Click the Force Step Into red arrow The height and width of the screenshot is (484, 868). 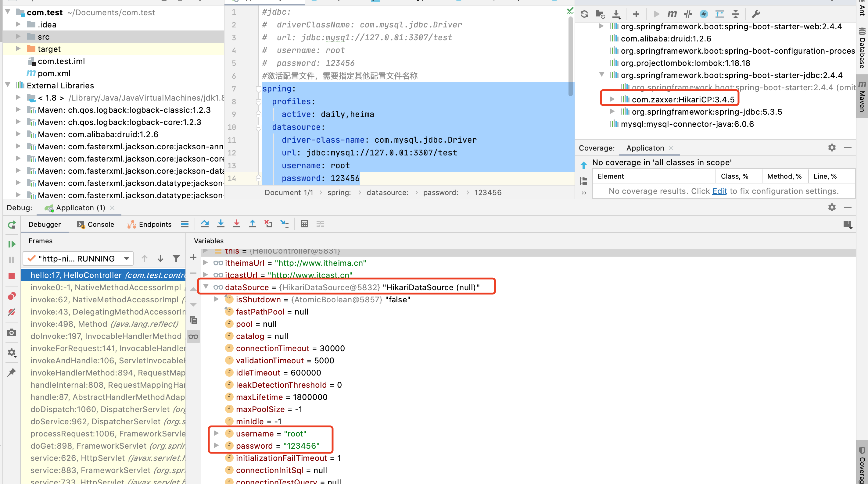[x=237, y=224]
